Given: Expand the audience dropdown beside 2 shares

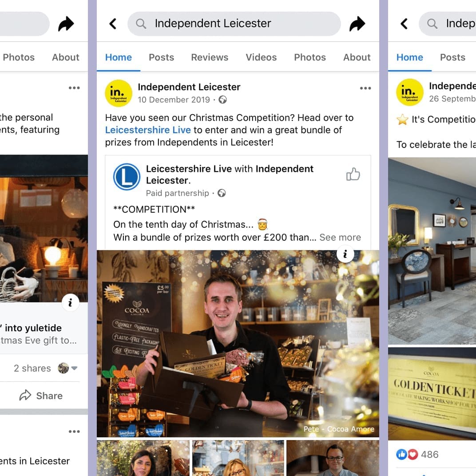Looking at the screenshot, I should [75, 368].
